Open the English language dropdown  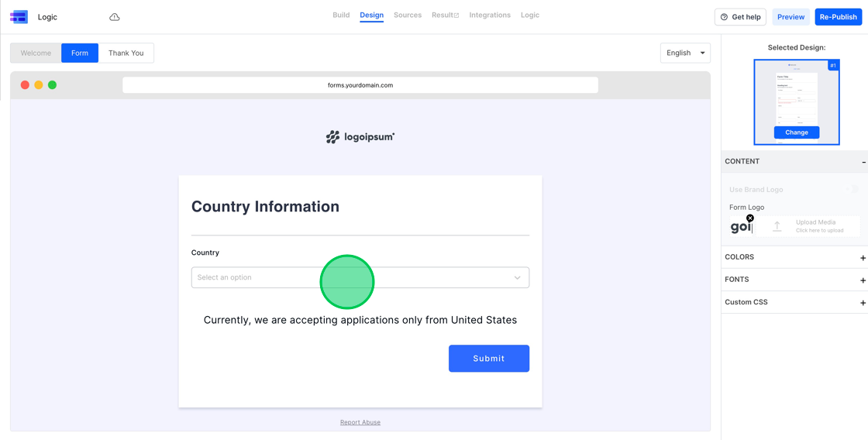685,53
